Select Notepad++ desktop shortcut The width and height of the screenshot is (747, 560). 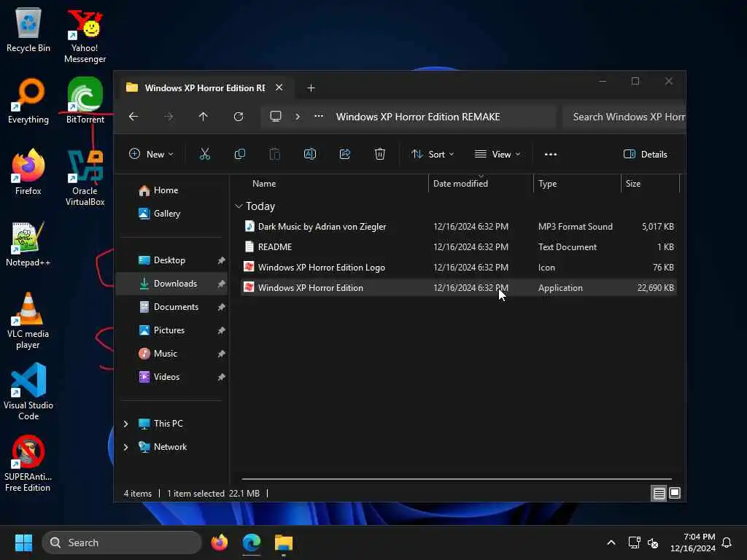[28, 244]
